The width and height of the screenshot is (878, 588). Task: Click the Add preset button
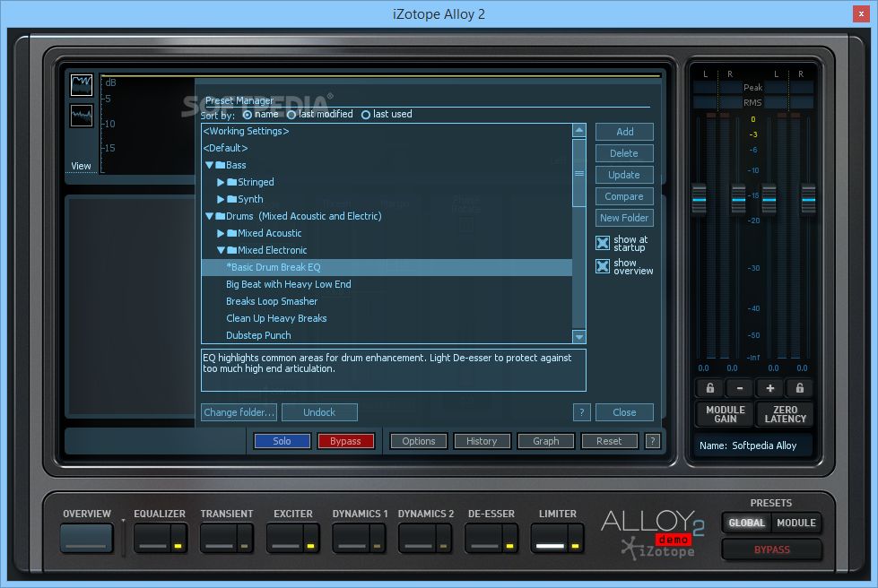(624, 132)
